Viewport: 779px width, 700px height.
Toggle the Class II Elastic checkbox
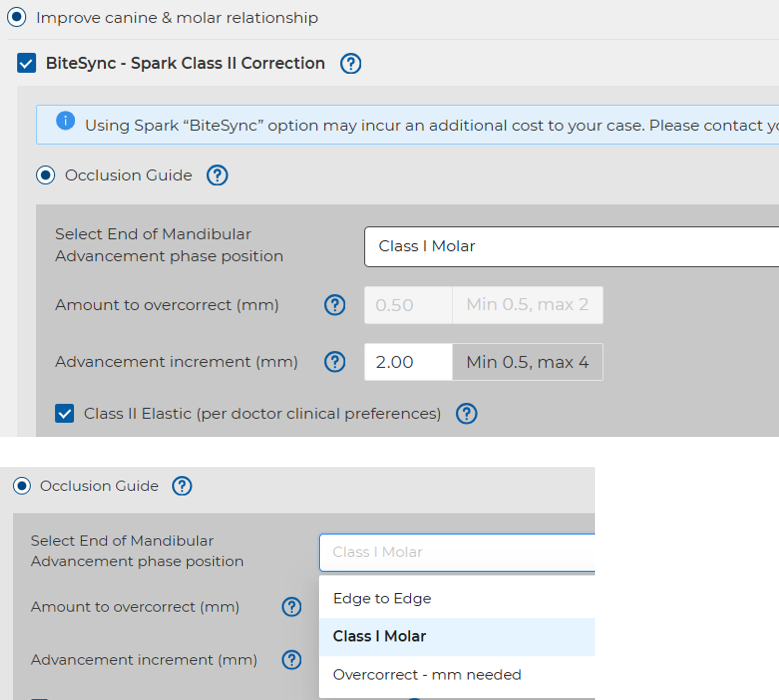(64, 413)
